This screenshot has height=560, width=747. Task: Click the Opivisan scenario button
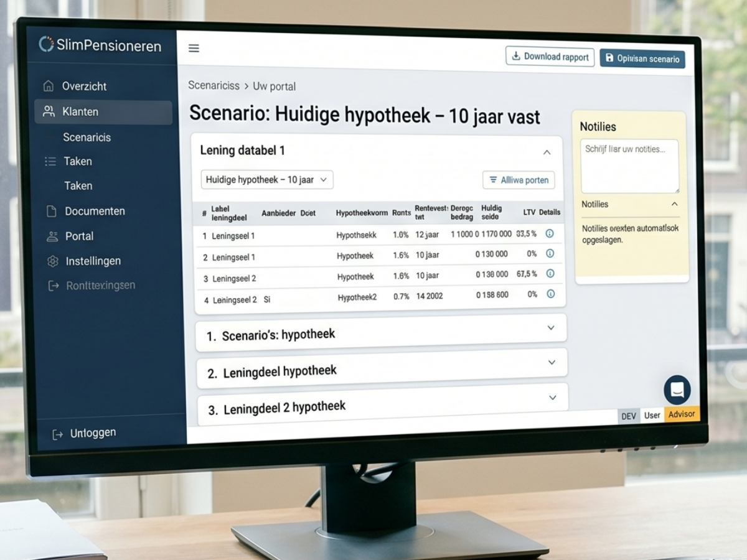(x=642, y=58)
